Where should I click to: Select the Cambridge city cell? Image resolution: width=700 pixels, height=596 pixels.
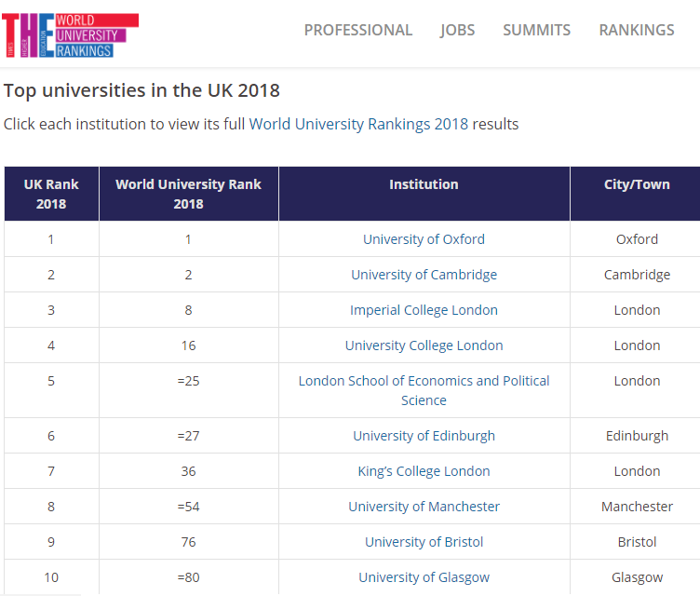coord(637,275)
